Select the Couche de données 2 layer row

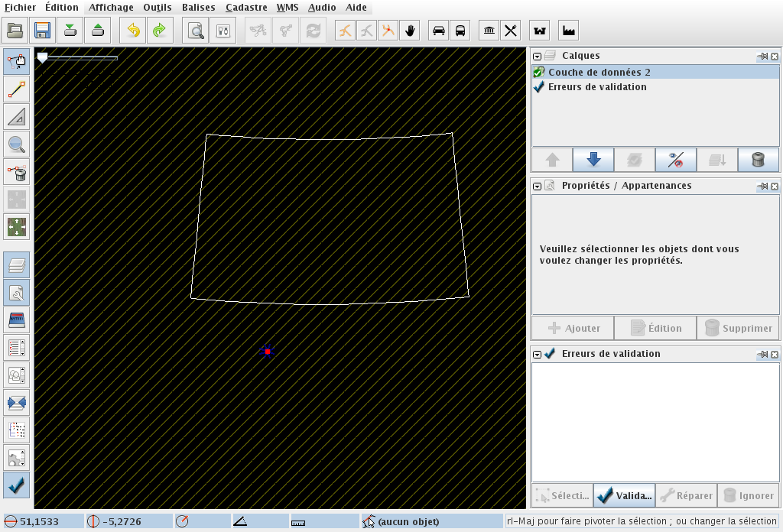[599, 72]
